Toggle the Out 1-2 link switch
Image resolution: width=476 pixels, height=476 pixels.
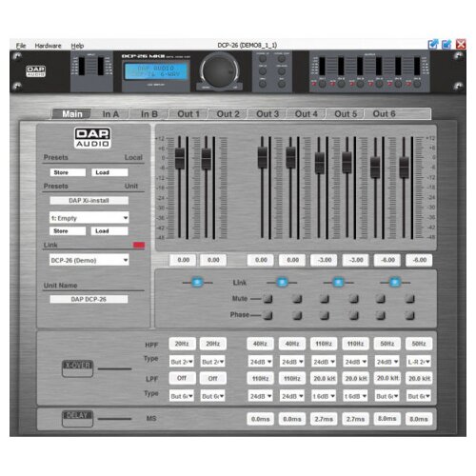point(282,282)
